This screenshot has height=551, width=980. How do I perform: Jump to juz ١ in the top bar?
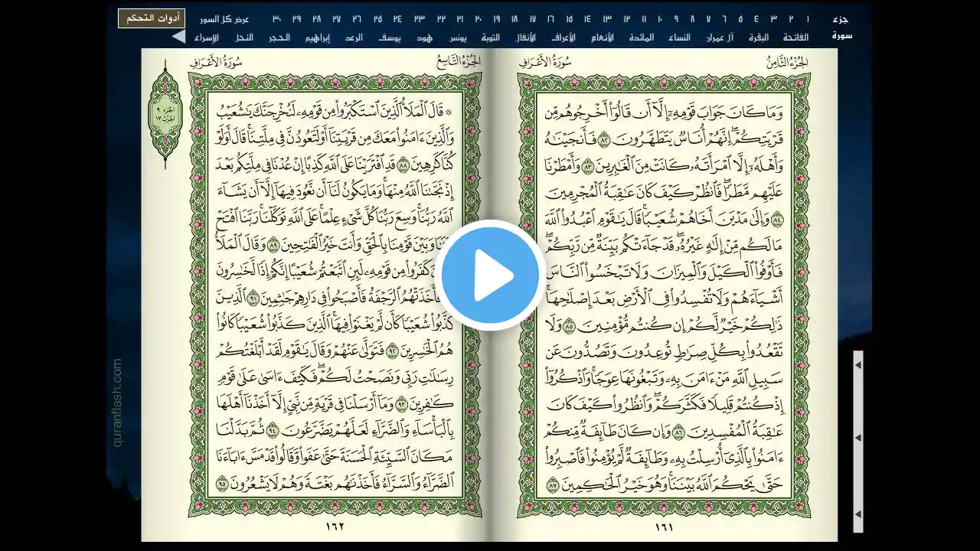pyautogui.click(x=808, y=18)
